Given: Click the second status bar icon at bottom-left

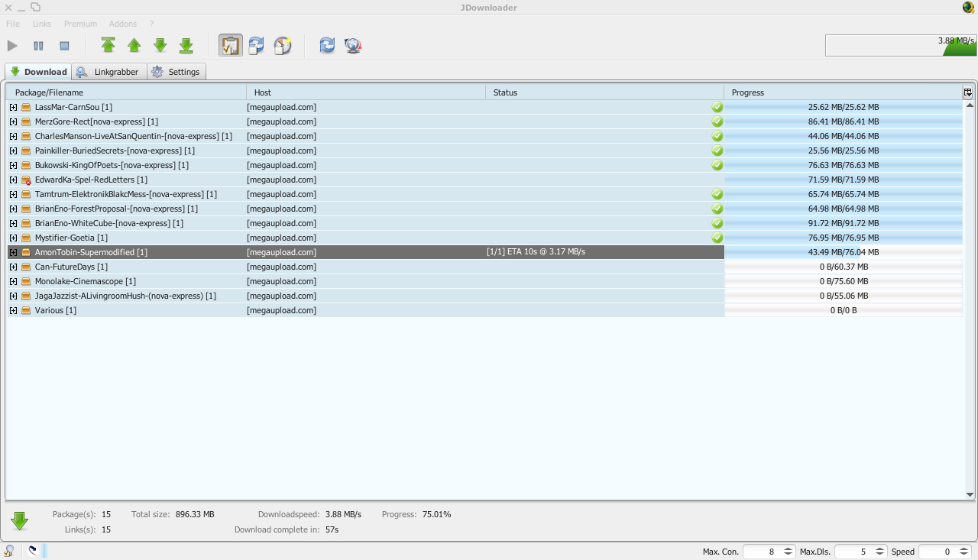Looking at the screenshot, I should [x=33, y=550].
